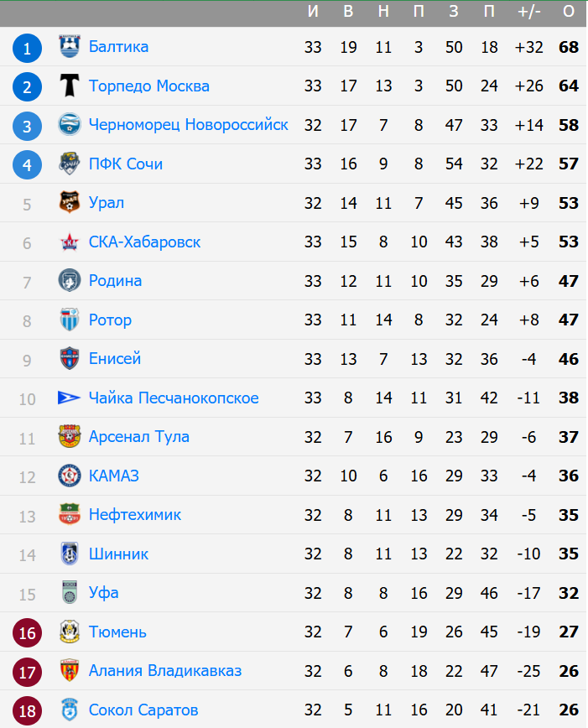The height and width of the screenshot is (728, 588).
Task: Click the dark red position 18 badge
Action: click(27, 711)
